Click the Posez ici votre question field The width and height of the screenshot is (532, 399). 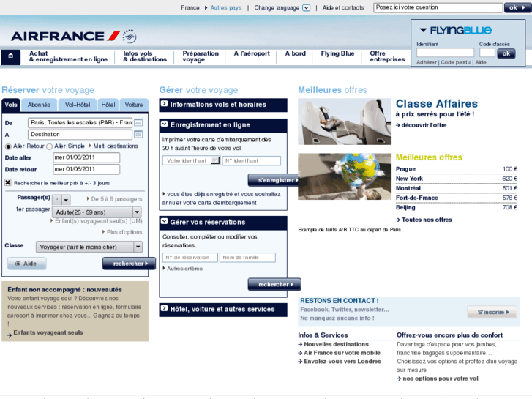pyautogui.click(x=438, y=7)
